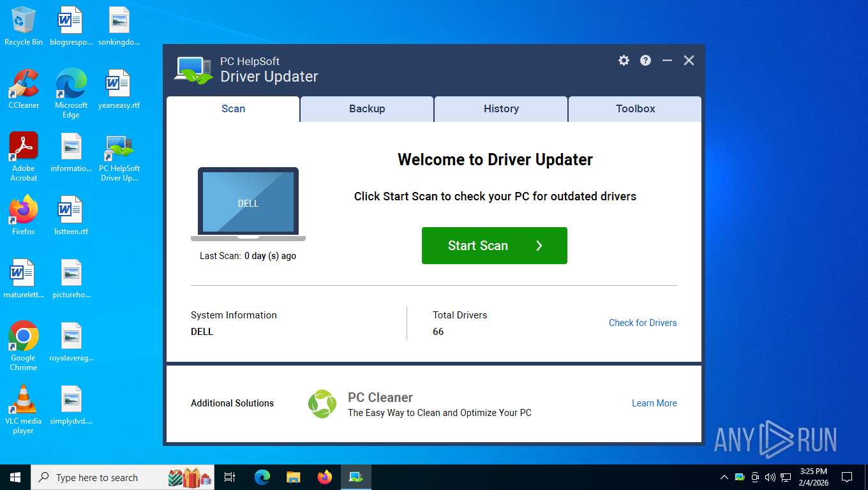Select the Google Chrome desktop shortcut

pyautogui.click(x=24, y=346)
